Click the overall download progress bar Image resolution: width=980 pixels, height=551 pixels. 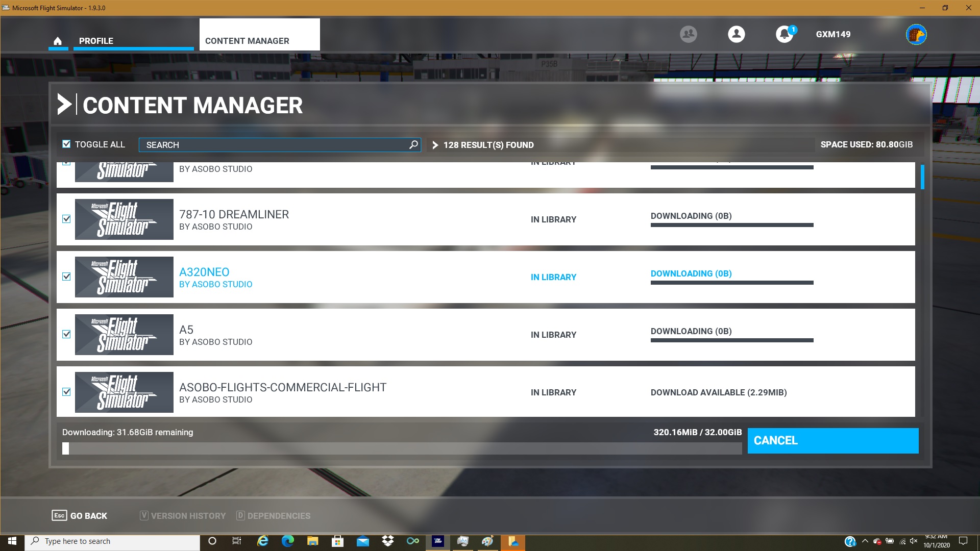(x=402, y=448)
